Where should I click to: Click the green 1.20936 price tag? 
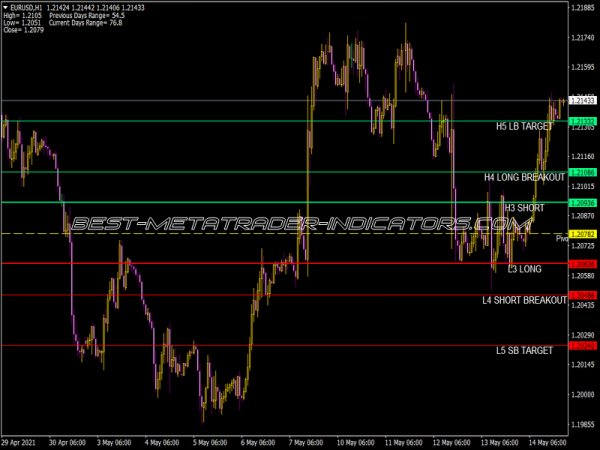coord(583,203)
